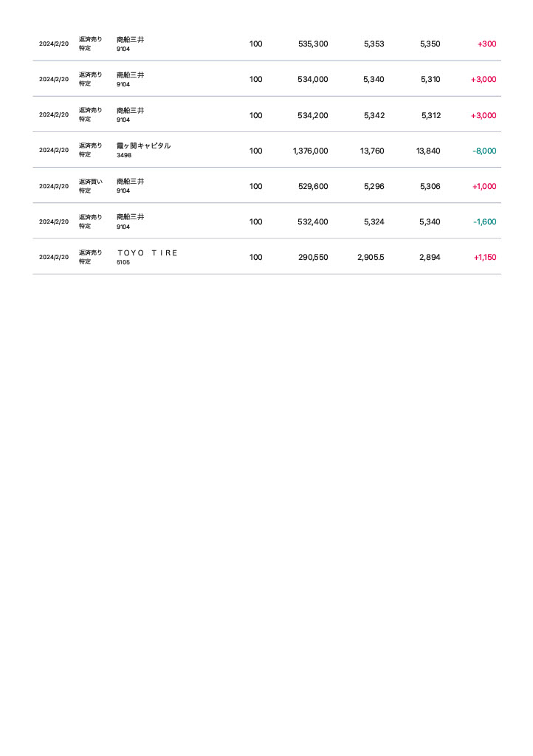Click the 返済買い trade type label
This screenshot has height=756, width=533.
click(x=91, y=182)
